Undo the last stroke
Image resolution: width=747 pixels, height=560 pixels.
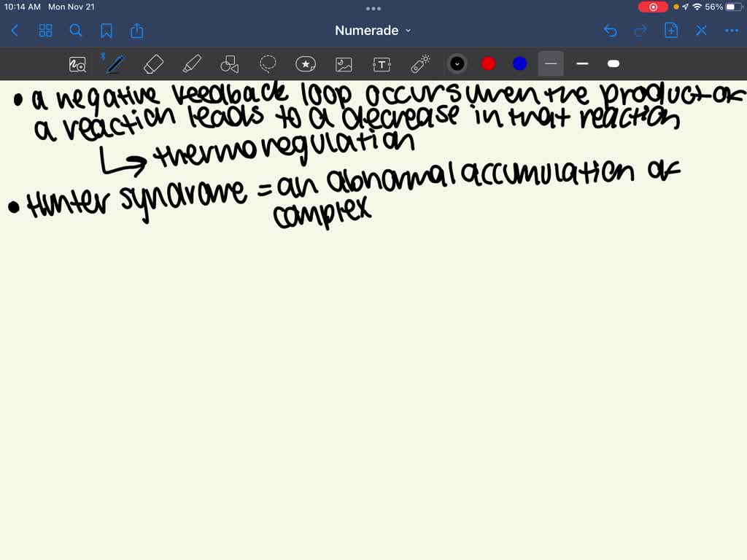tap(611, 31)
